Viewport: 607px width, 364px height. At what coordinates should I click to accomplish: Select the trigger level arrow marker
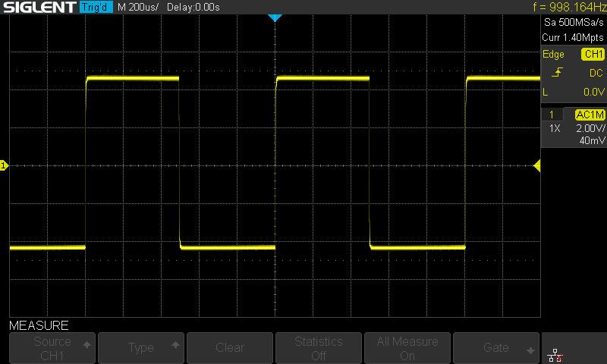coord(537,165)
